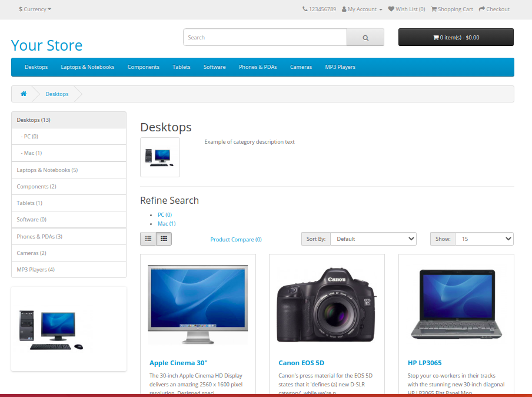The width and height of the screenshot is (532, 397).
Task: Click PC (0) under Refine Search
Action: [165, 214]
